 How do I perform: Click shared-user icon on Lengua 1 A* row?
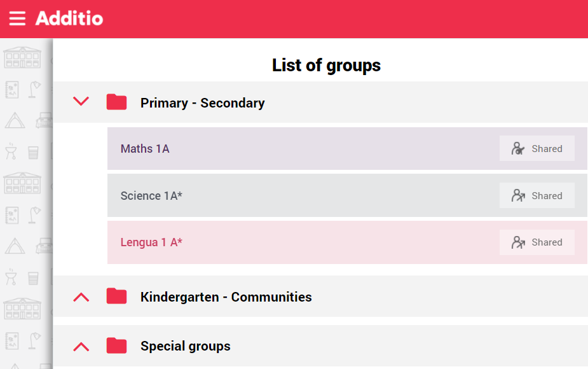click(x=518, y=242)
